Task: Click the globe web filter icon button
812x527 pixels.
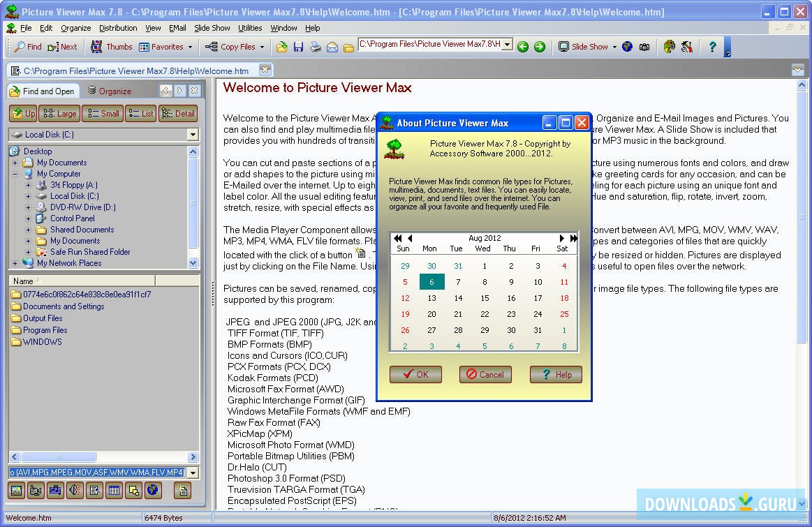Action: coord(153,490)
